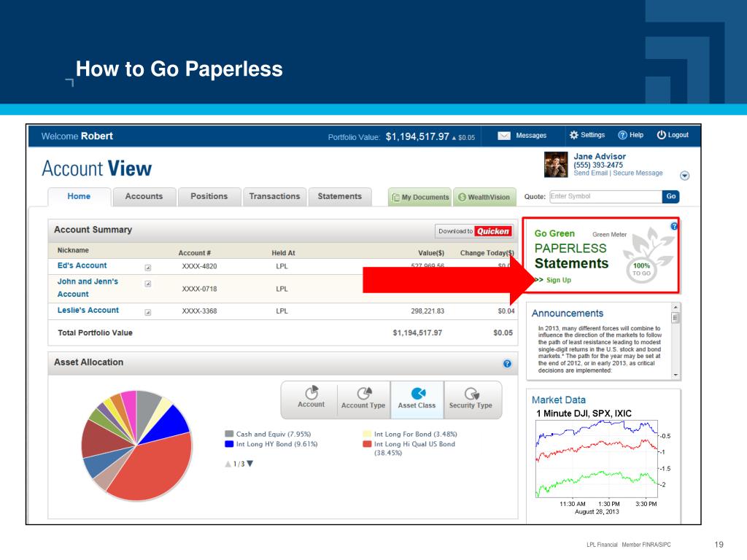Viewport: 747px width, 560px height.
Task: Open the Messages envelope icon
Action: tap(503, 136)
